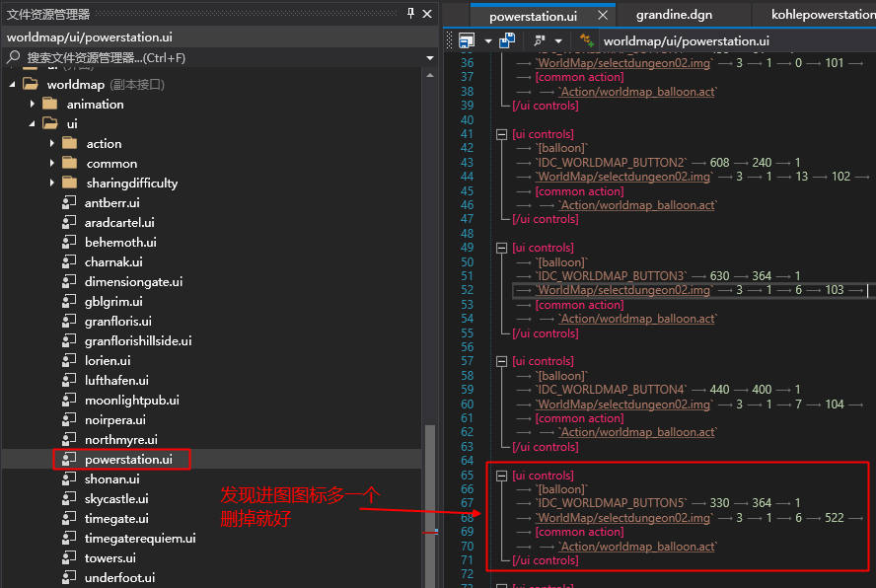Open northmyre.ui file
876x588 pixels.
(x=120, y=440)
